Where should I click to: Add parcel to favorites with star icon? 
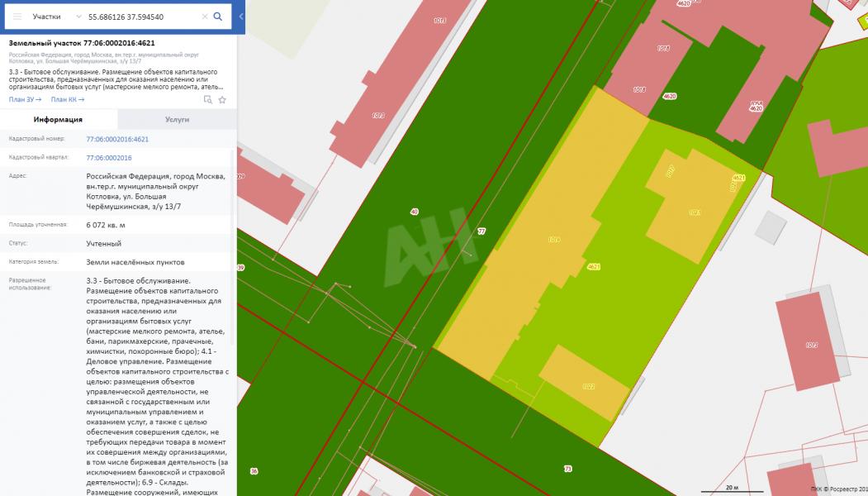click(x=222, y=100)
